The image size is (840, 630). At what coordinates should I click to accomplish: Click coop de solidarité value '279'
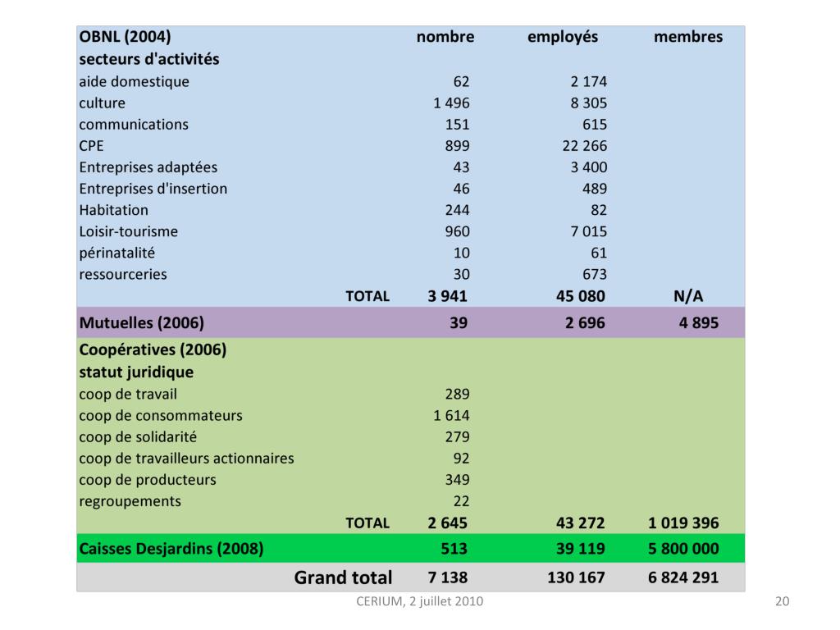coord(457,437)
